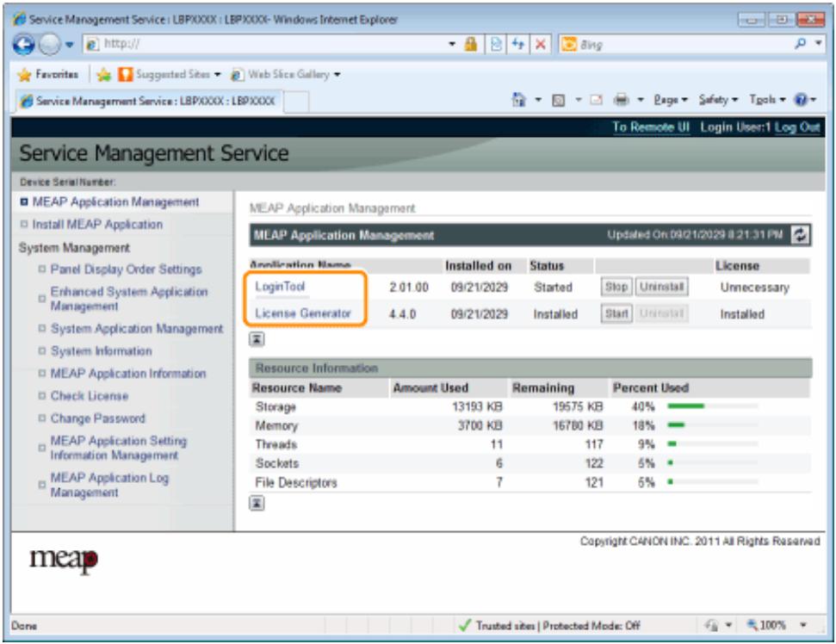The width and height of the screenshot is (836, 644).
Task: Click the Internet Explorer title bar icon
Action: [19, 19]
